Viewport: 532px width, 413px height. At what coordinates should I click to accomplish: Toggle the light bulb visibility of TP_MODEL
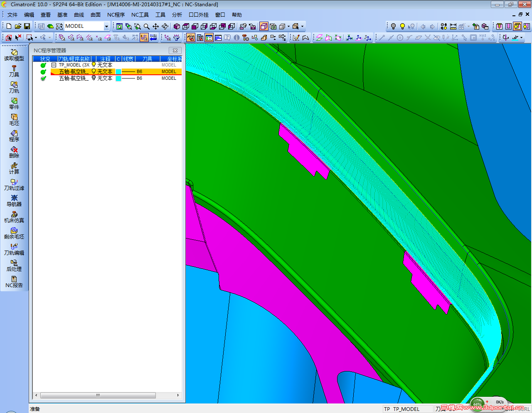pos(94,65)
